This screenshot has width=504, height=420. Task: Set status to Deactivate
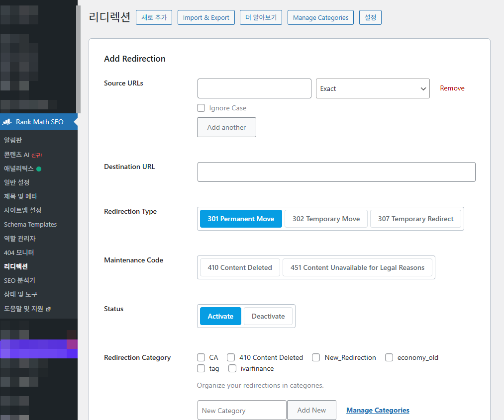point(268,316)
